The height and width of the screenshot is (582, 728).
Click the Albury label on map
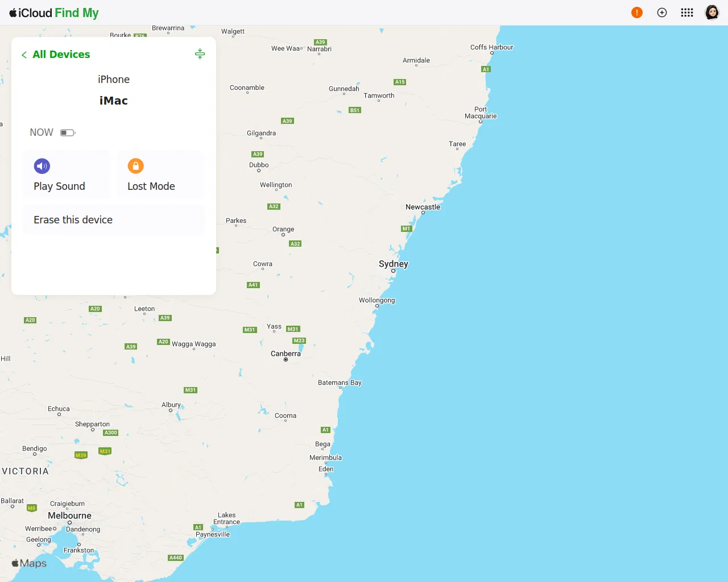point(171,405)
